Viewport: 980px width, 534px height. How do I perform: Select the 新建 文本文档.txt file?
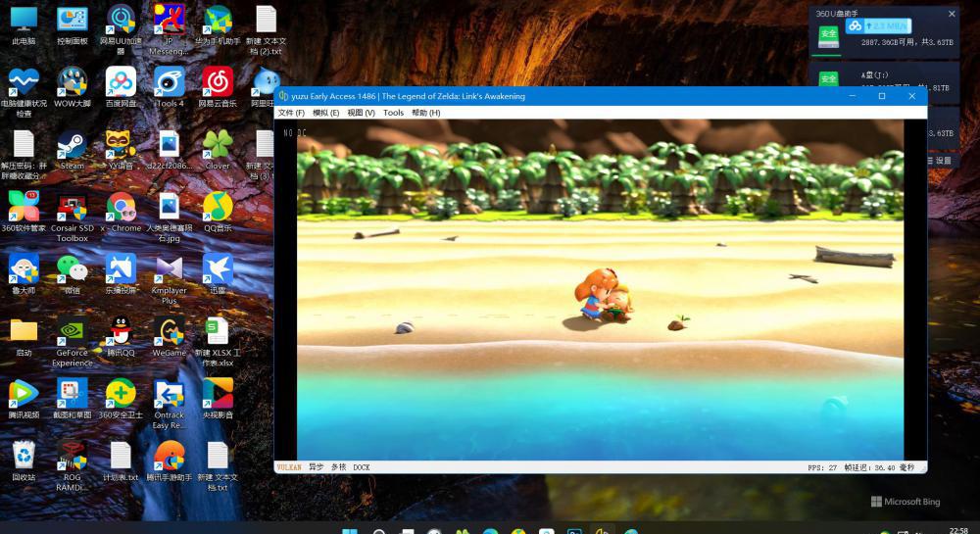pos(218,466)
